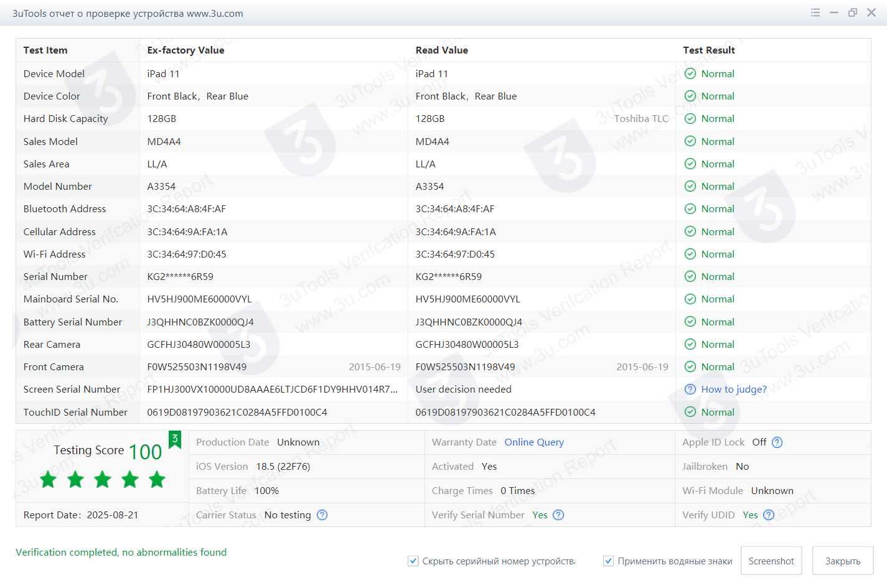Image resolution: width=887 pixels, height=588 pixels.
Task: Click the green check for Serial Number row
Action: (690, 276)
